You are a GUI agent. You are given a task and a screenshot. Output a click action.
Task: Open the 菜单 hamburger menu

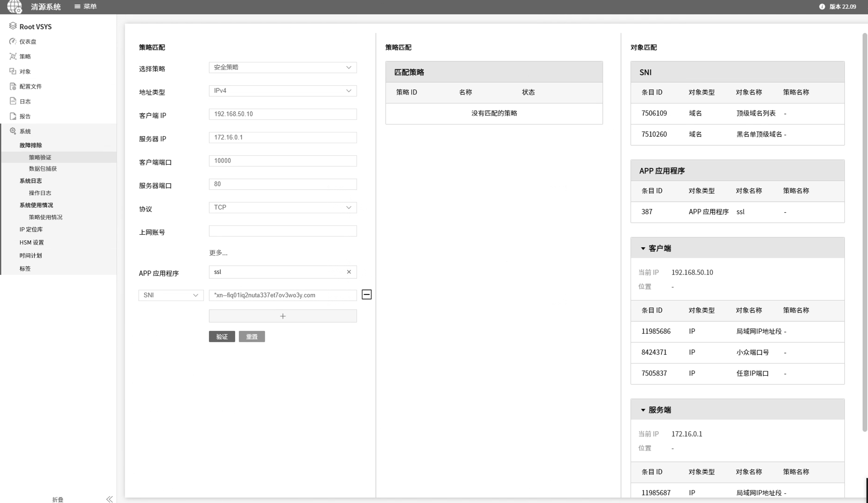coord(77,7)
